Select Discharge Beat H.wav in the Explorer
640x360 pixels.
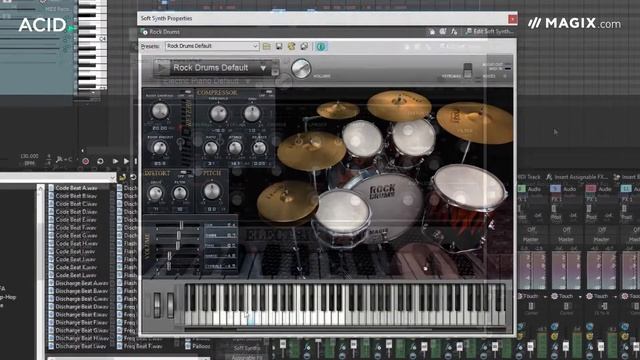point(78,338)
